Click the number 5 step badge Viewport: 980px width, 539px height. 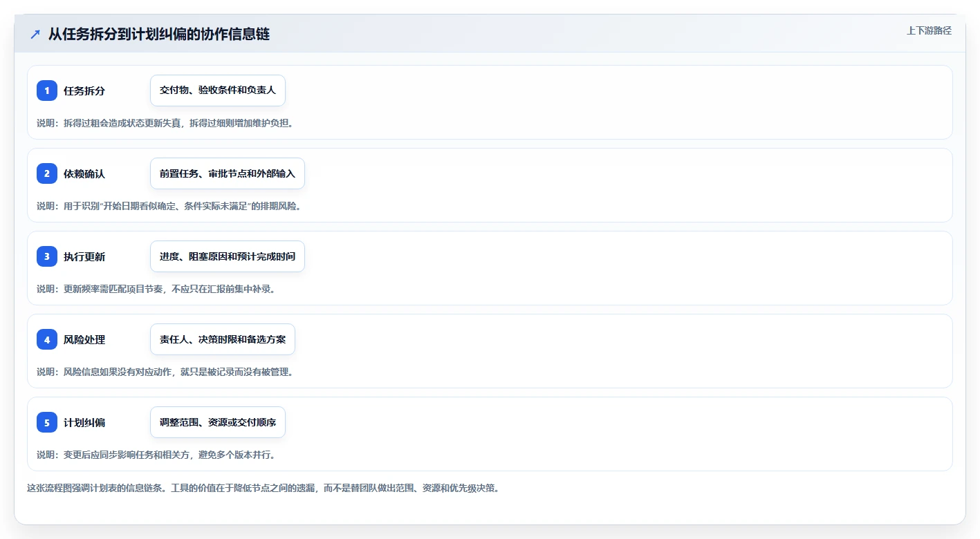(47, 422)
